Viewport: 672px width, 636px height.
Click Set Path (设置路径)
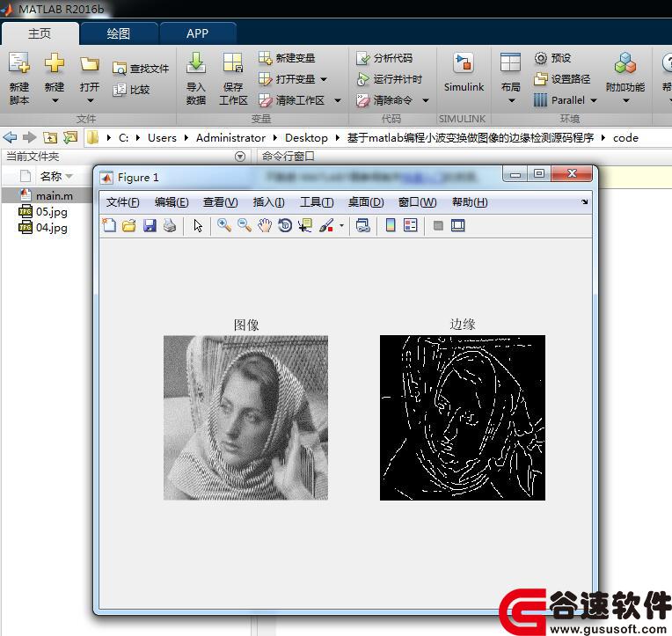click(562, 79)
